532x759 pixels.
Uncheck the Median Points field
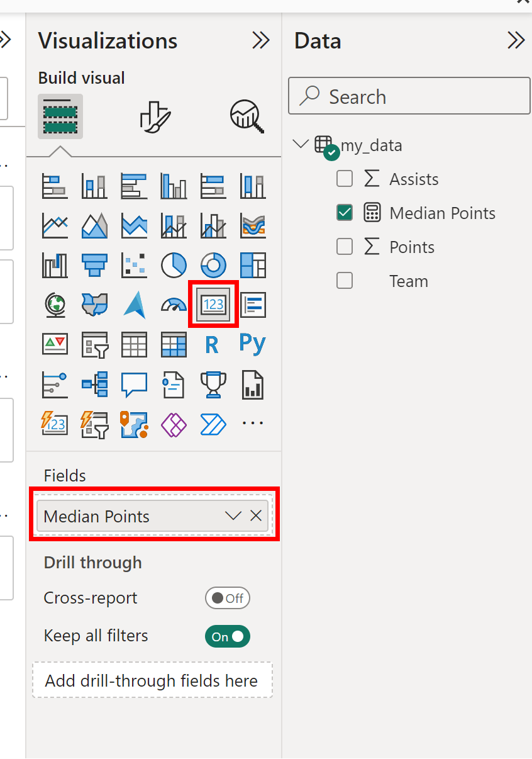click(x=345, y=213)
